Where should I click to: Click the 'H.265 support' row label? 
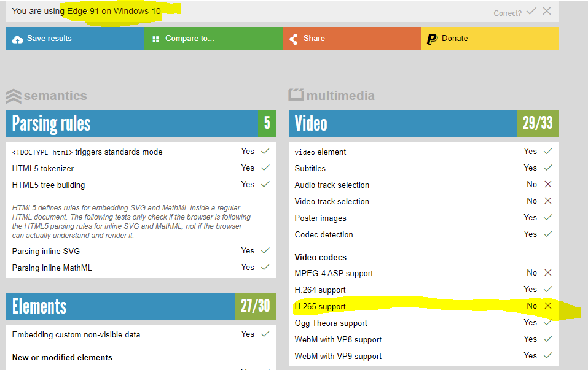[x=320, y=306]
